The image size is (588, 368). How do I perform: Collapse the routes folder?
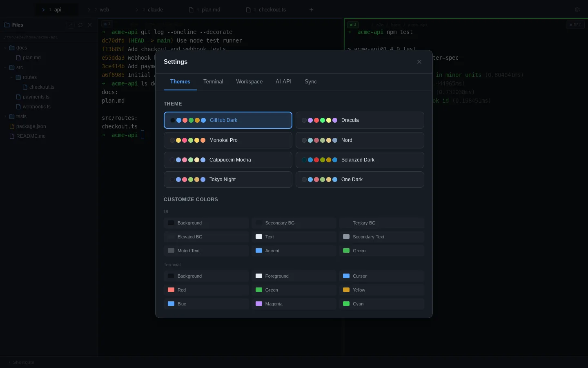point(12,77)
